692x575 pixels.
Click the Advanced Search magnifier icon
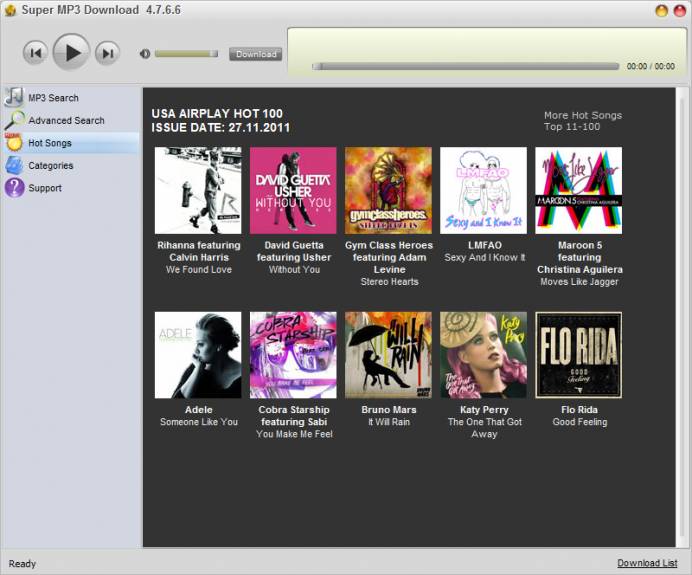(14, 120)
